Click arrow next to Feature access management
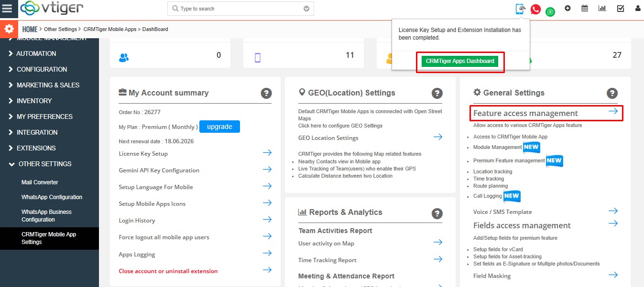 613,112
